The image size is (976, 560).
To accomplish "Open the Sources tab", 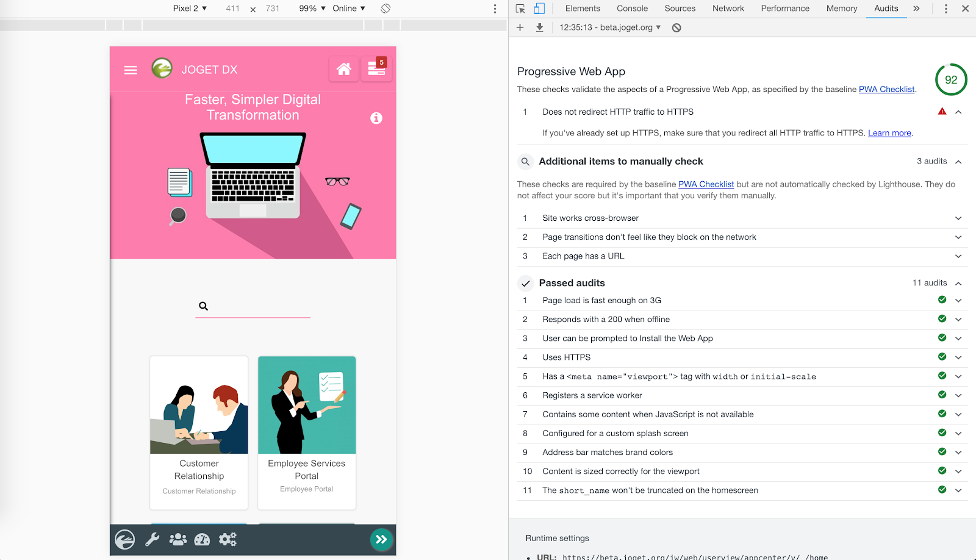I will click(680, 9).
